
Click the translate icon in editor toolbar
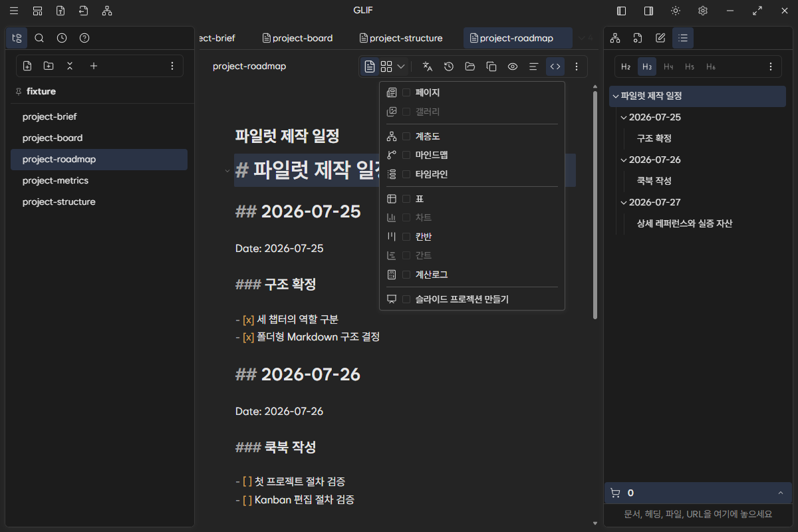(x=428, y=66)
